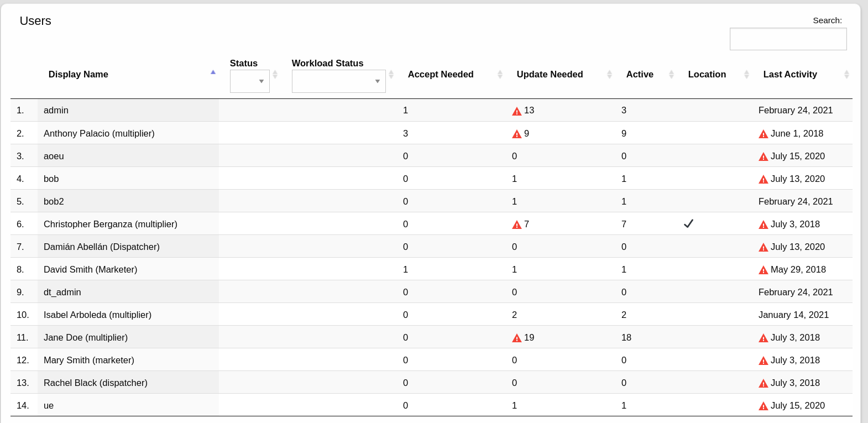Screen dimensions: 868x423
Task: Click the Workload Status column label
Action: point(327,63)
